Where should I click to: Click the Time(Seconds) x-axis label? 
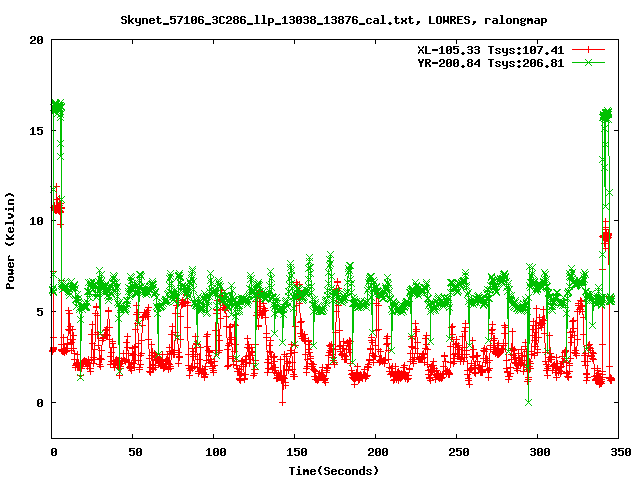334,471
